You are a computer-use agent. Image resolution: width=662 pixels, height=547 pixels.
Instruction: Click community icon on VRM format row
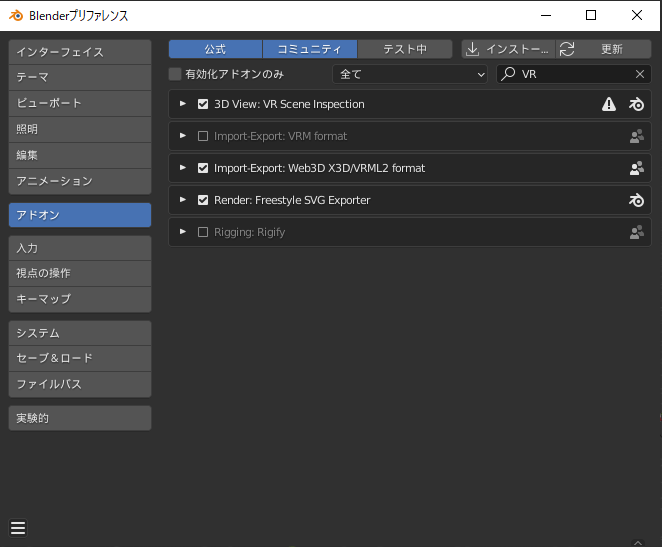637,136
